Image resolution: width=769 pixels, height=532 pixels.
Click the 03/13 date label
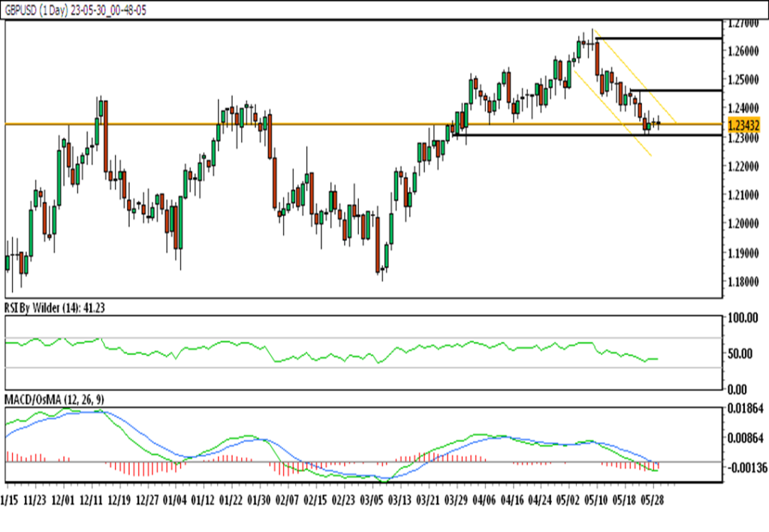pyautogui.click(x=400, y=500)
